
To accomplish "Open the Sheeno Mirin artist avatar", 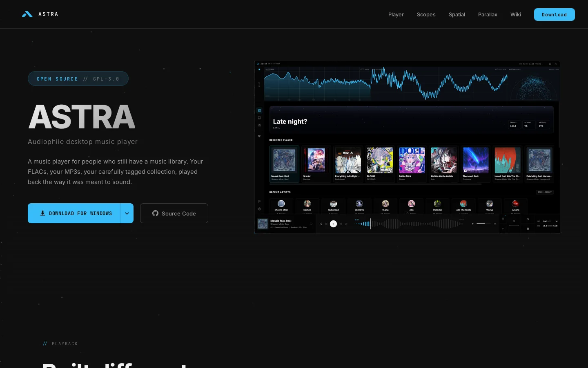I will [x=281, y=204].
